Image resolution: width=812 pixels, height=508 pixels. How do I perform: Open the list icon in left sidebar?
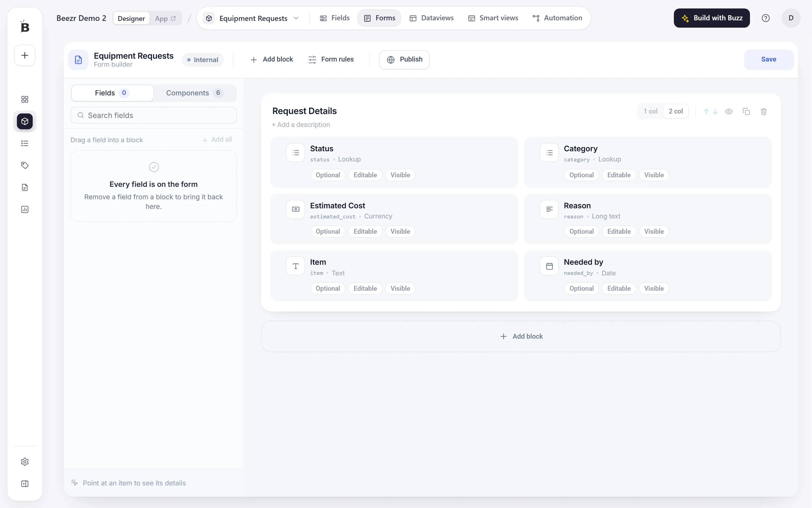click(x=25, y=143)
